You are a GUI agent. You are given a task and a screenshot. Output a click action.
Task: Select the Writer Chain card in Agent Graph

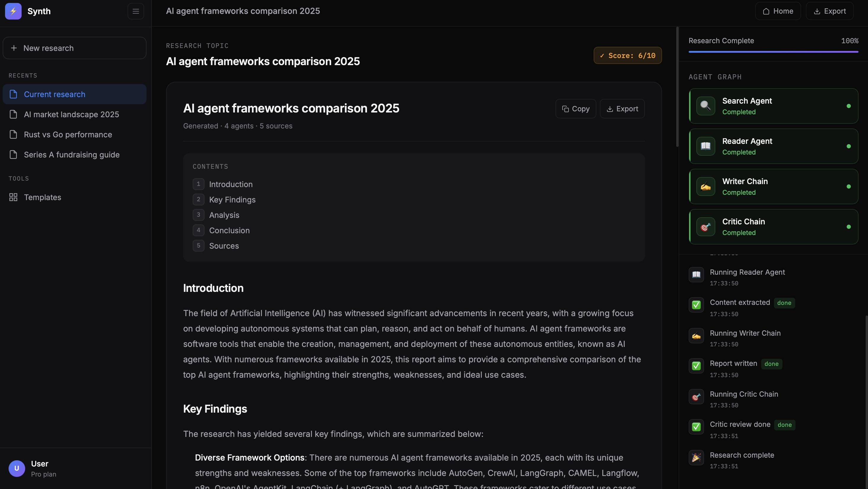[773, 186]
